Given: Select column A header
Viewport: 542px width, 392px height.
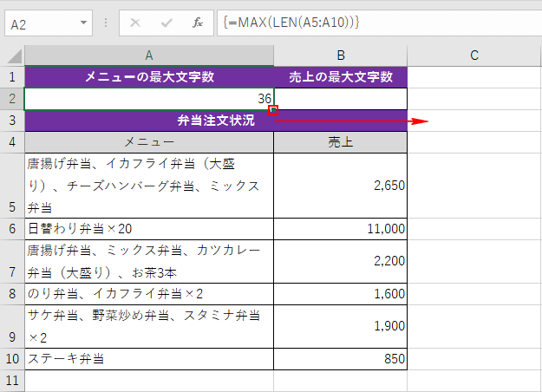Looking at the screenshot, I should pyautogui.click(x=149, y=56).
